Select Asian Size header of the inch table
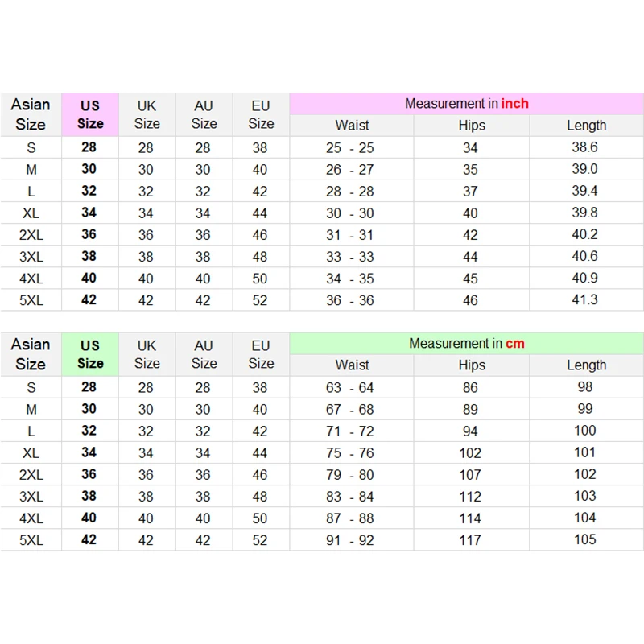 (x=31, y=114)
